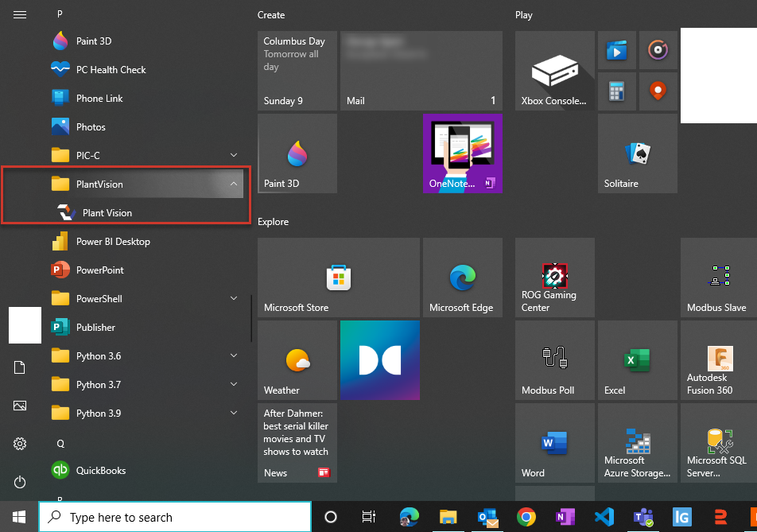Open ROG Gaming Center
This screenshot has height=532, width=757.
tap(554, 277)
